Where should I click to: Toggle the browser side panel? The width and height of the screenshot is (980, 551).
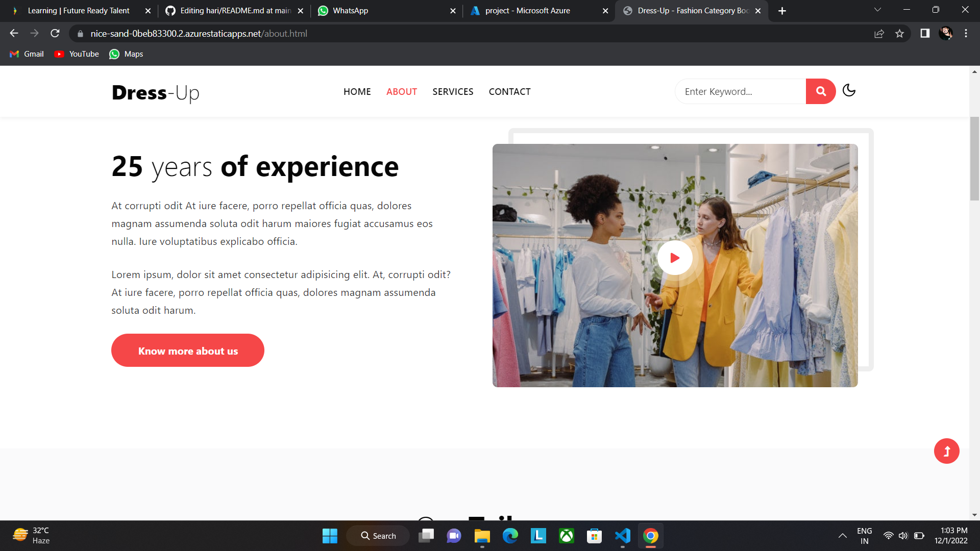(924, 34)
